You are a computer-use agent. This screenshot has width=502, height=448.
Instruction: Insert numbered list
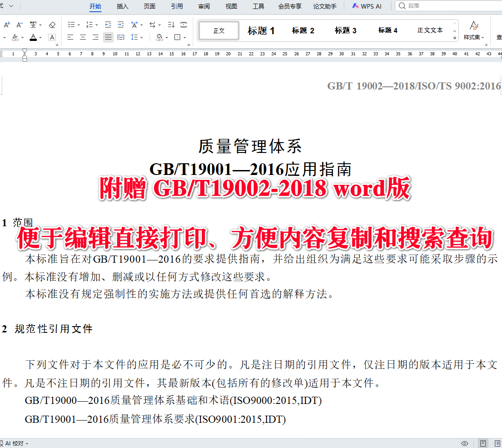tap(89, 25)
